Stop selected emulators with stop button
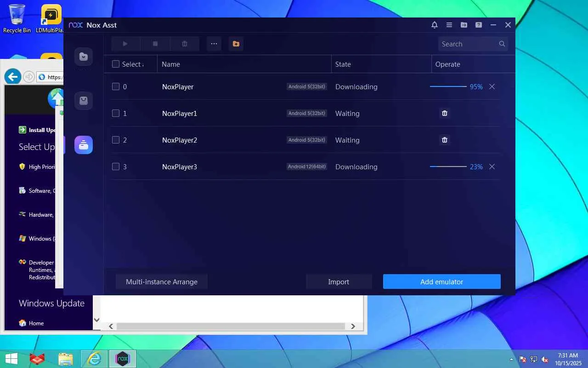 click(x=155, y=44)
